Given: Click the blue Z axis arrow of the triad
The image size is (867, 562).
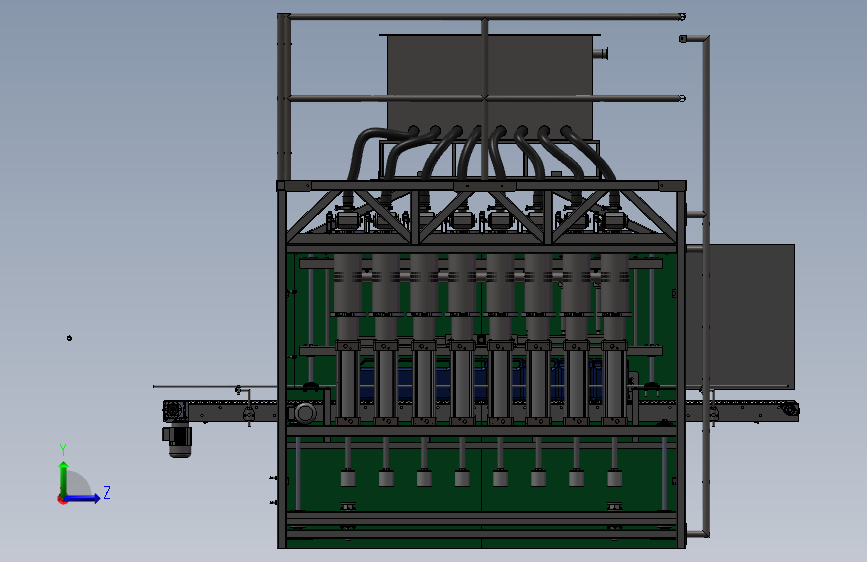Looking at the screenshot, I should pos(83,498).
